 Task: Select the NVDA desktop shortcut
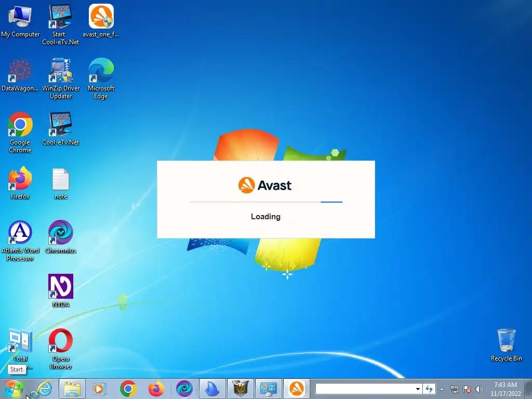pos(61,291)
